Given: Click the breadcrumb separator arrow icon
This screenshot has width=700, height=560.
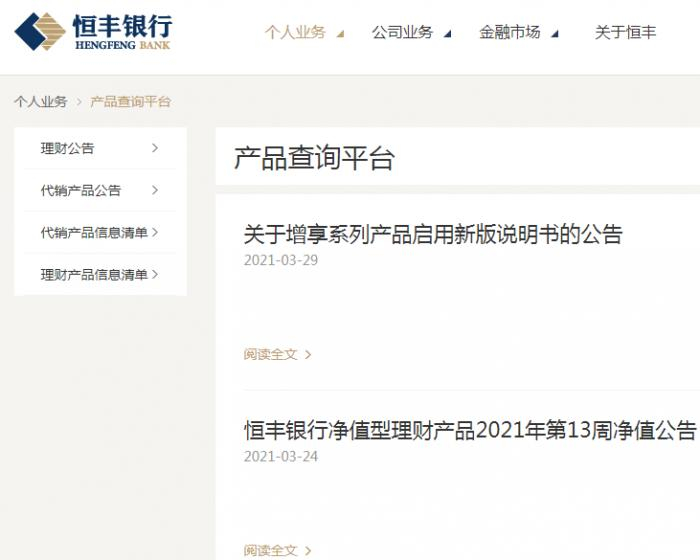Looking at the screenshot, I should (x=79, y=102).
